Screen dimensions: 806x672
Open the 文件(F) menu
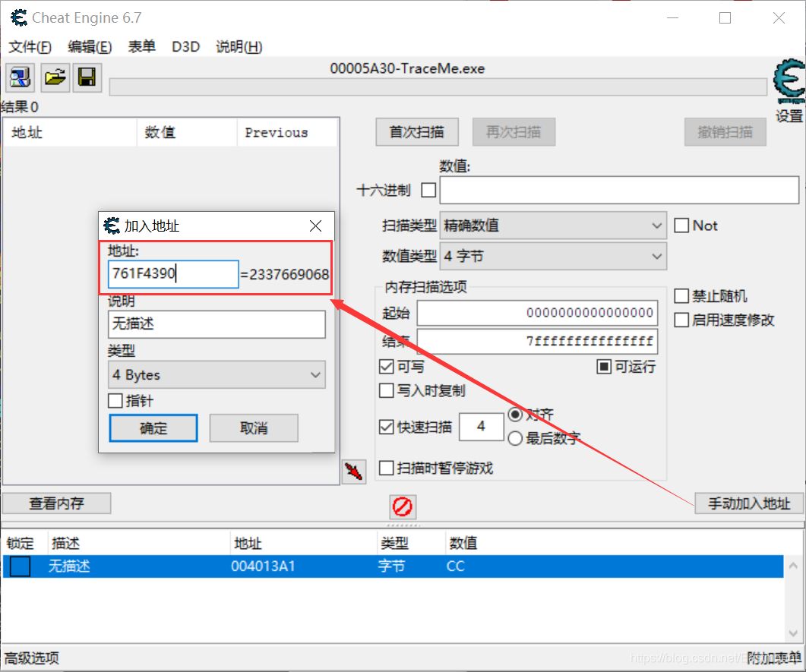click(30, 47)
